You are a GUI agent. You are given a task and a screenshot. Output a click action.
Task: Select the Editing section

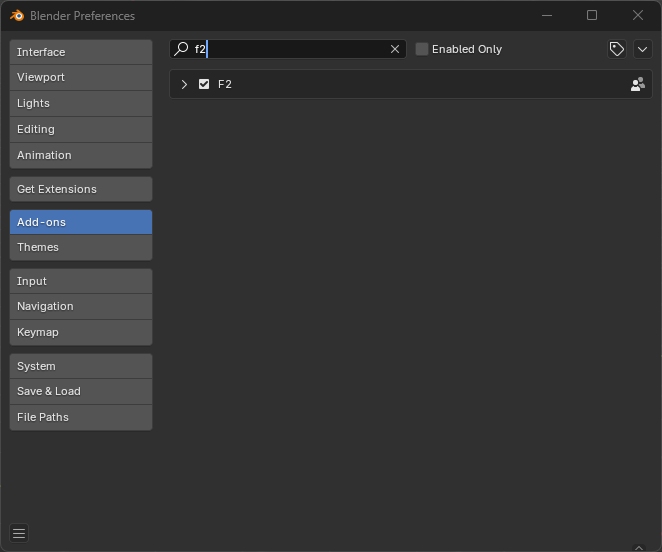click(81, 129)
